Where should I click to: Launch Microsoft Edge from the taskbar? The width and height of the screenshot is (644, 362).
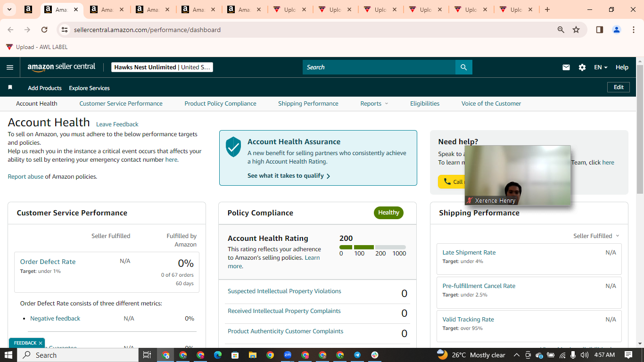click(x=218, y=355)
